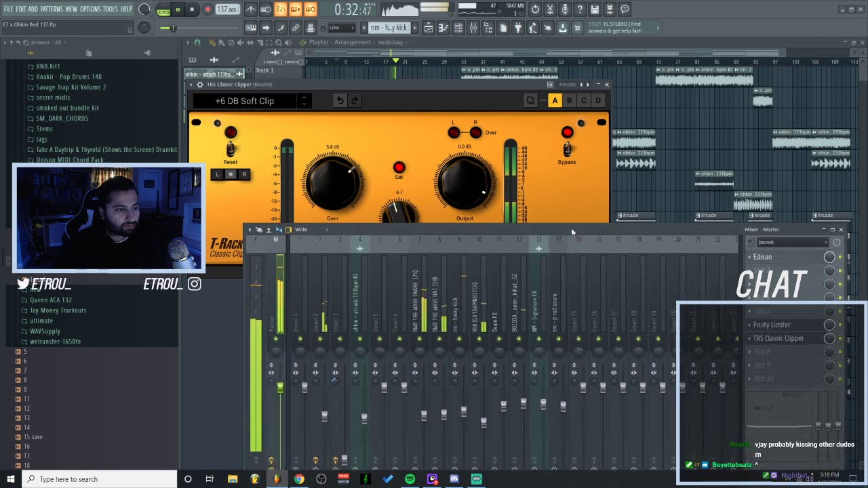Expand the Edison slot arrow

coord(749,257)
